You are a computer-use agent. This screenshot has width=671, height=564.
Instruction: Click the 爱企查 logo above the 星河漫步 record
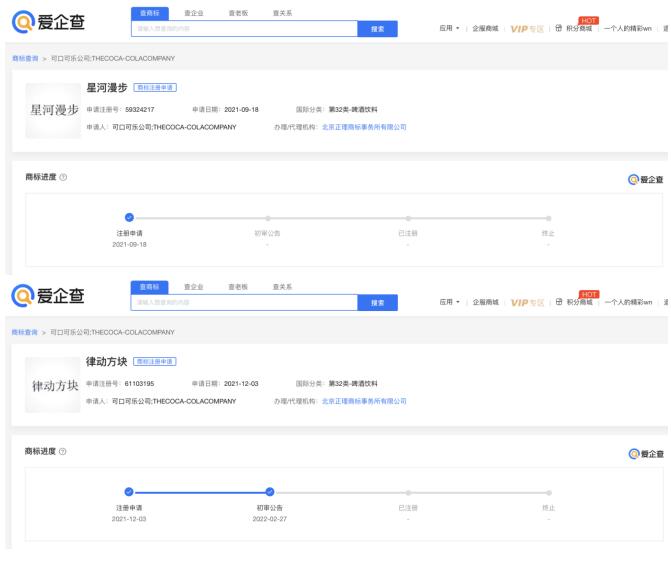[48, 22]
